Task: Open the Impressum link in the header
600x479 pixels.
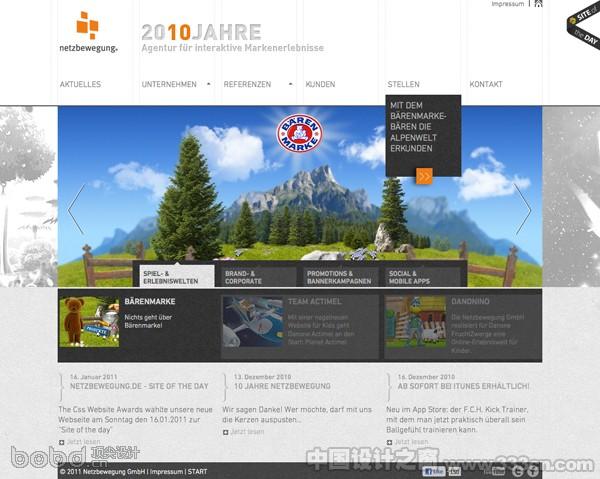Action: tap(508, 4)
